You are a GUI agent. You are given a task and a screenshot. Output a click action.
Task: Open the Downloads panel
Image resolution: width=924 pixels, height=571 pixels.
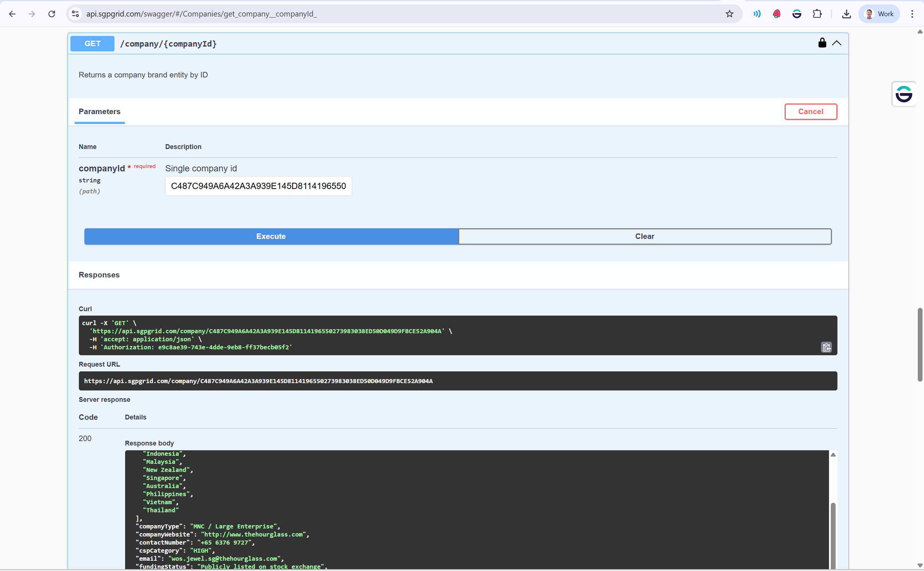[x=846, y=14]
